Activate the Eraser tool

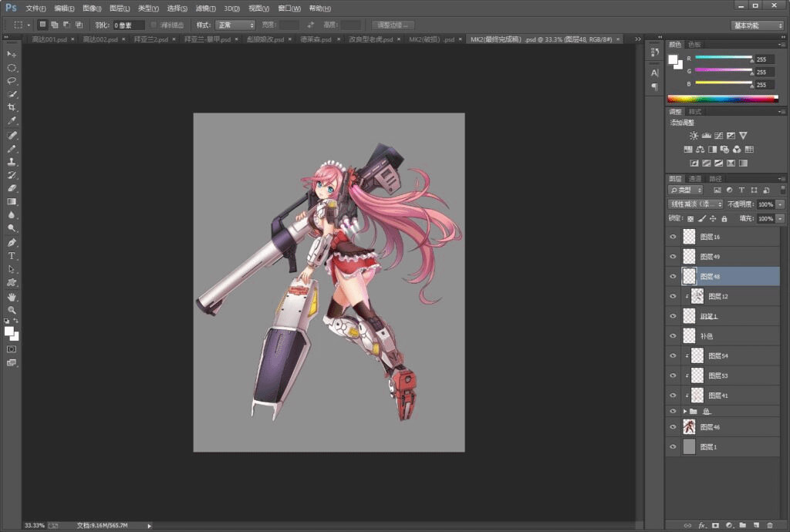(x=12, y=188)
